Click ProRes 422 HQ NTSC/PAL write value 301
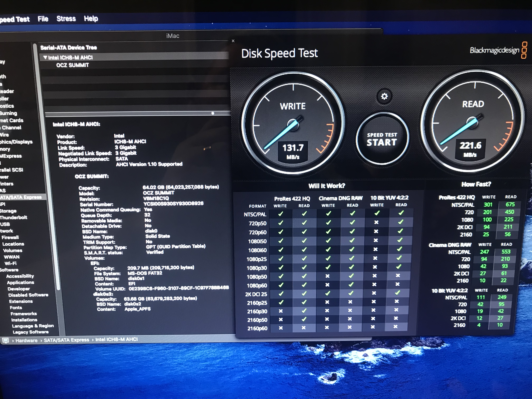Screen dimensions: 532x399 488,205
